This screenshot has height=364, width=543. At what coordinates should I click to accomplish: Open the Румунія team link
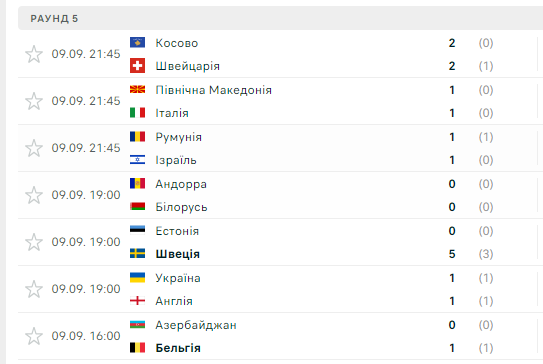178,137
